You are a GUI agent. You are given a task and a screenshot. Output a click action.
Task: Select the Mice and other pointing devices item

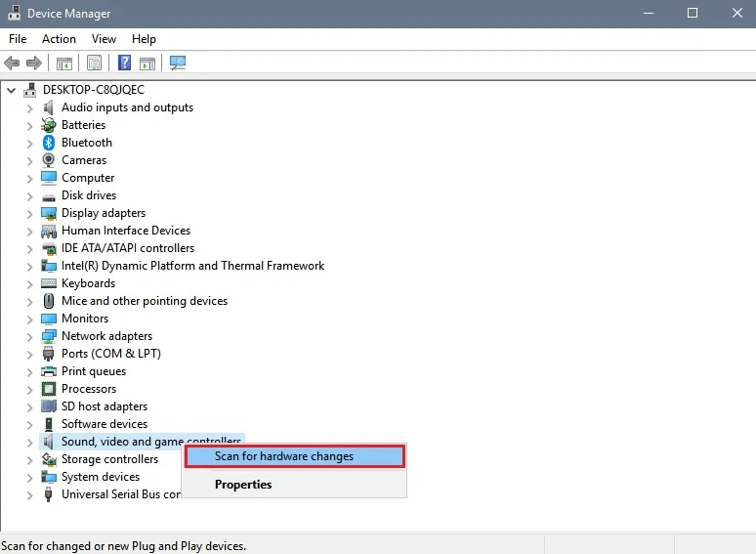tap(144, 301)
